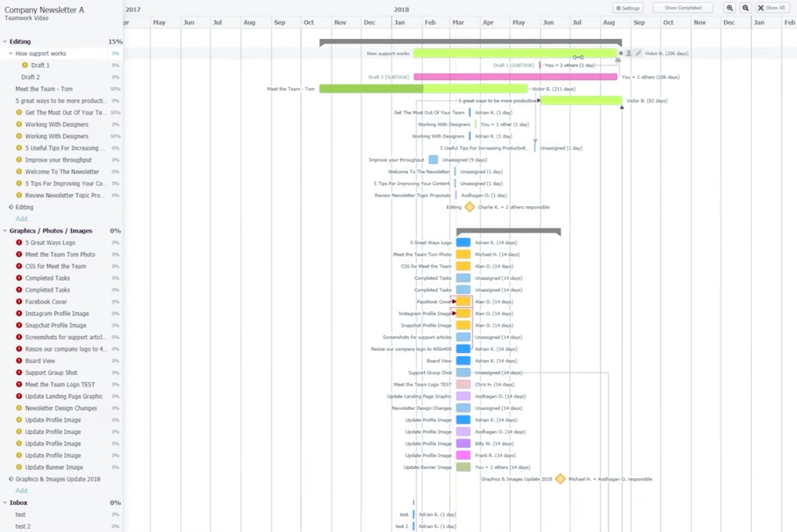The image size is (797, 532).
Task: Click status icon of Review Newsletter Topic Pro...
Action: [x=19, y=195]
